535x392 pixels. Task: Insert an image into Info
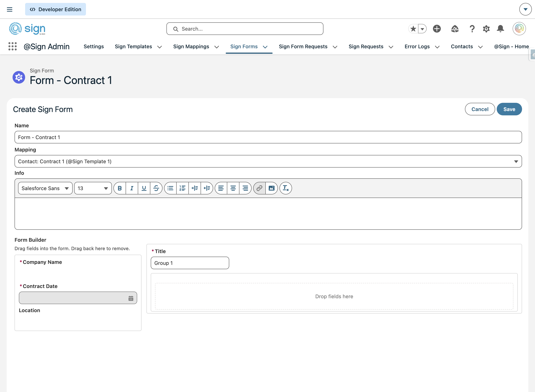(x=272, y=188)
